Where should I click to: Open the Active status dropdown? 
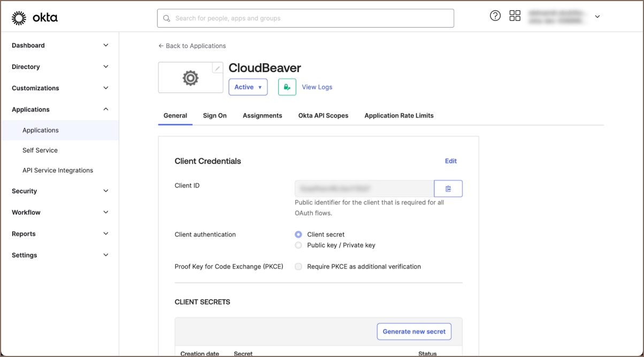(248, 87)
